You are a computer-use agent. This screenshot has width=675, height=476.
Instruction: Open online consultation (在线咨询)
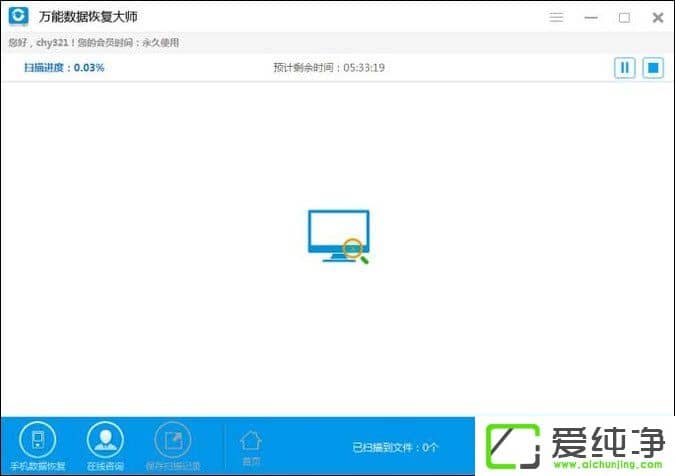pyautogui.click(x=104, y=440)
